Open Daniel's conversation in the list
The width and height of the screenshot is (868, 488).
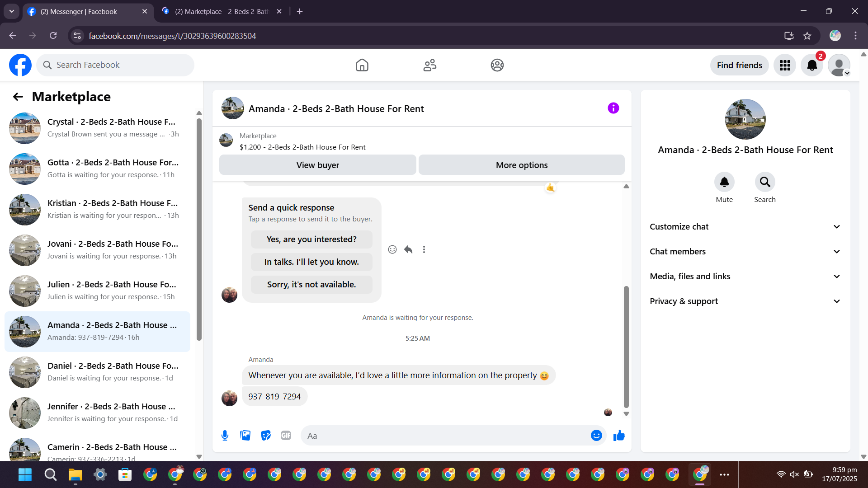click(x=97, y=372)
